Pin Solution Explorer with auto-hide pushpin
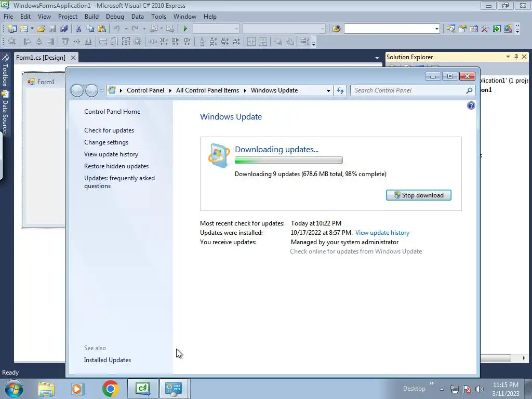This screenshot has height=399, width=532. (516, 57)
